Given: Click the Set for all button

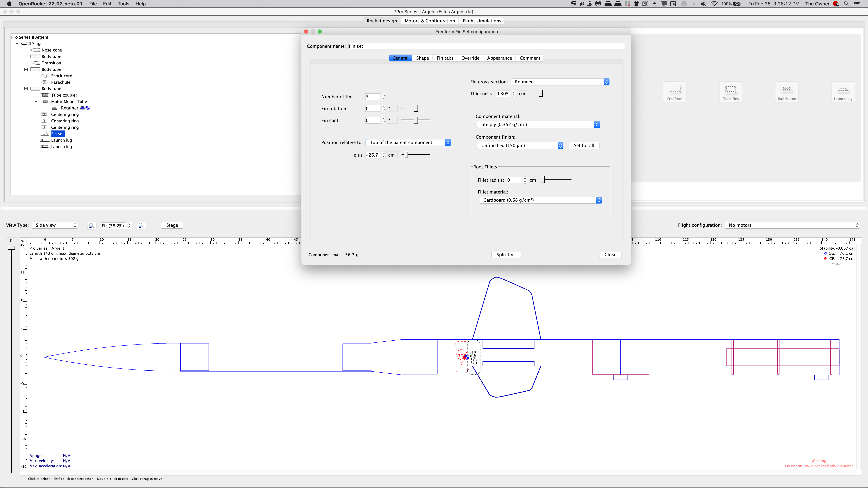Looking at the screenshot, I should 584,145.
